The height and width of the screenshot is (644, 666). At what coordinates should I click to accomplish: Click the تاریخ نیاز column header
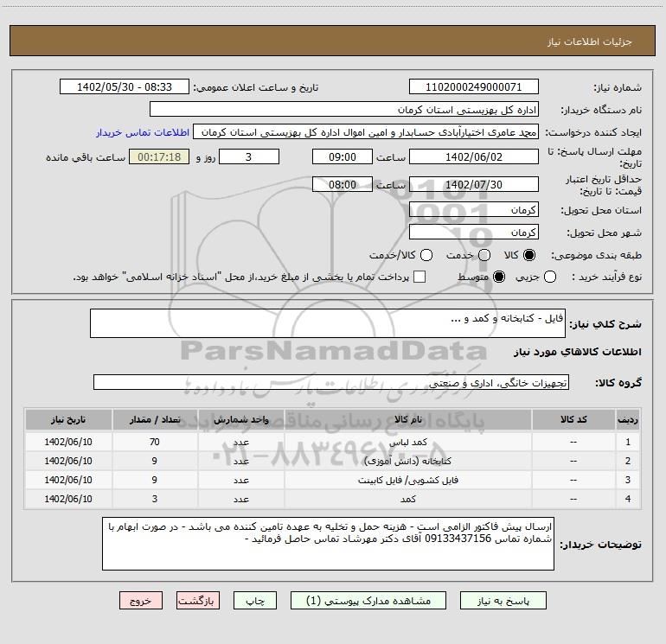[68, 419]
